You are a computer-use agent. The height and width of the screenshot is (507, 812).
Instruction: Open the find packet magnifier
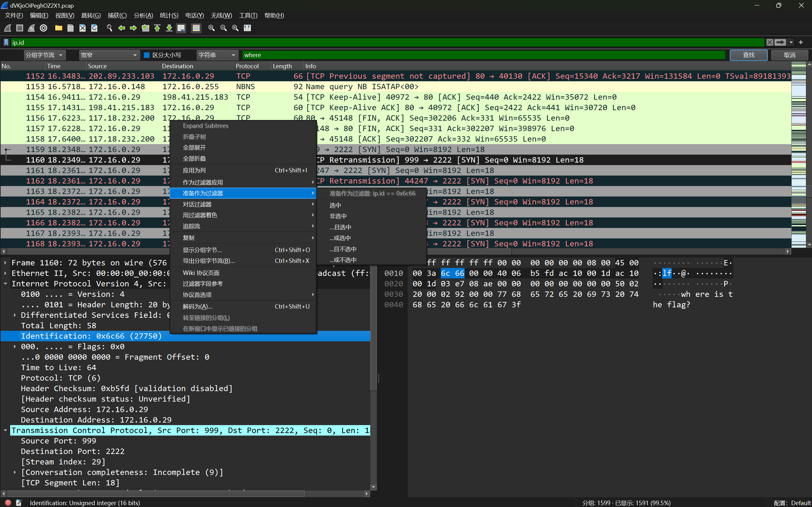coord(109,28)
